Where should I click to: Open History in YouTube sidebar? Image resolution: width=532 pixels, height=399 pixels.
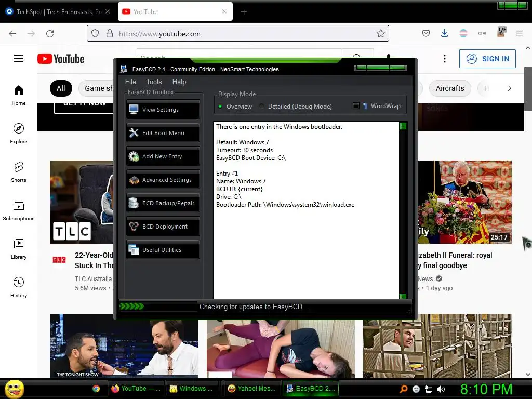[19, 287]
